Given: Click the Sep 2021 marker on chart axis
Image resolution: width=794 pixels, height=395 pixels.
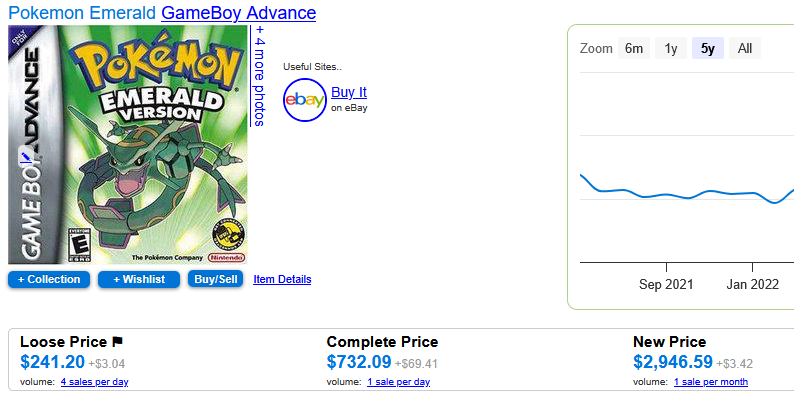Looking at the screenshot, I should [666, 284].
